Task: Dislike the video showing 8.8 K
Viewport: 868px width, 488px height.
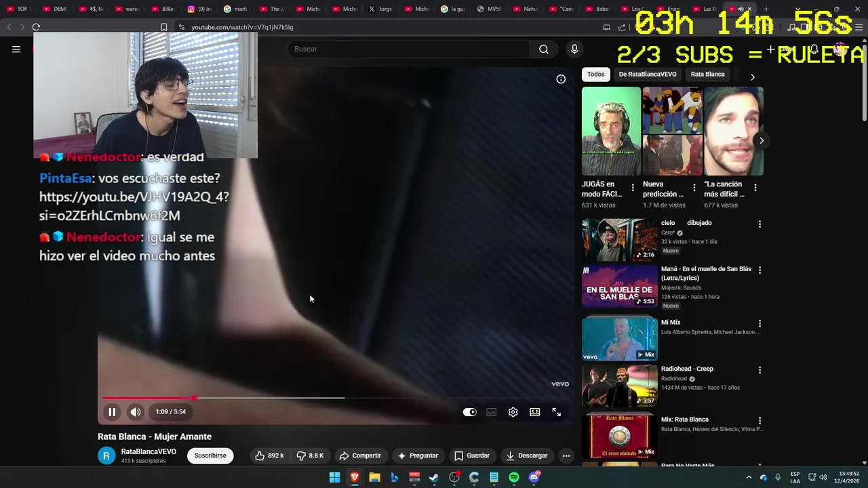Action: [311, 455]
